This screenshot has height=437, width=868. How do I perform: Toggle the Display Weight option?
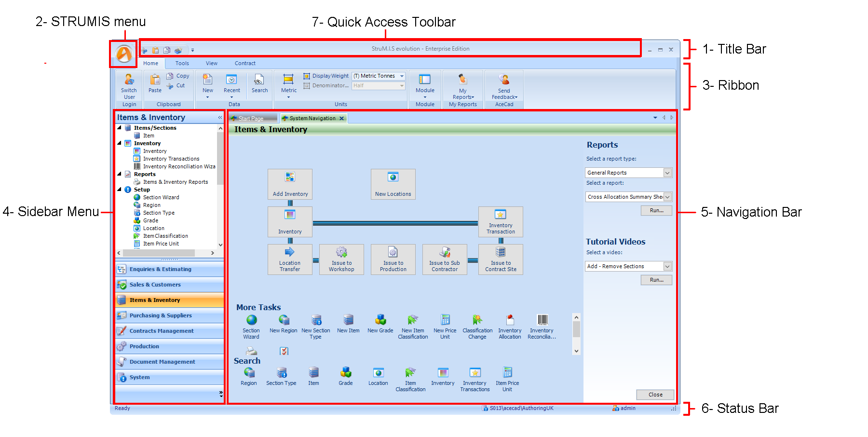(x=326, y=76)
